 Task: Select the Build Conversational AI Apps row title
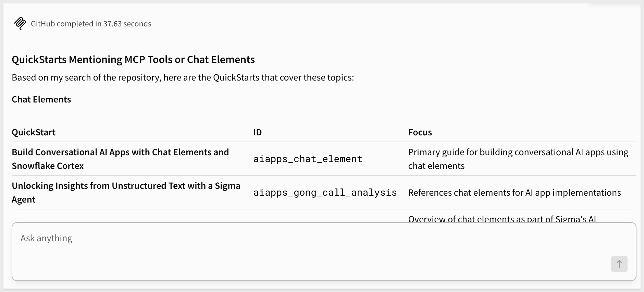tap(120, 159)
